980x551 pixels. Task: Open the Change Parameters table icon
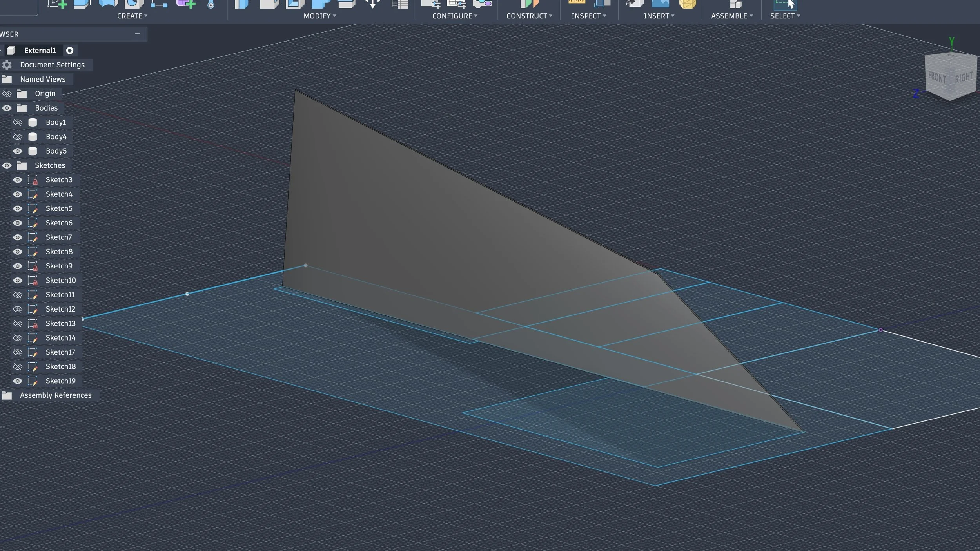click(x=400, y=4)
